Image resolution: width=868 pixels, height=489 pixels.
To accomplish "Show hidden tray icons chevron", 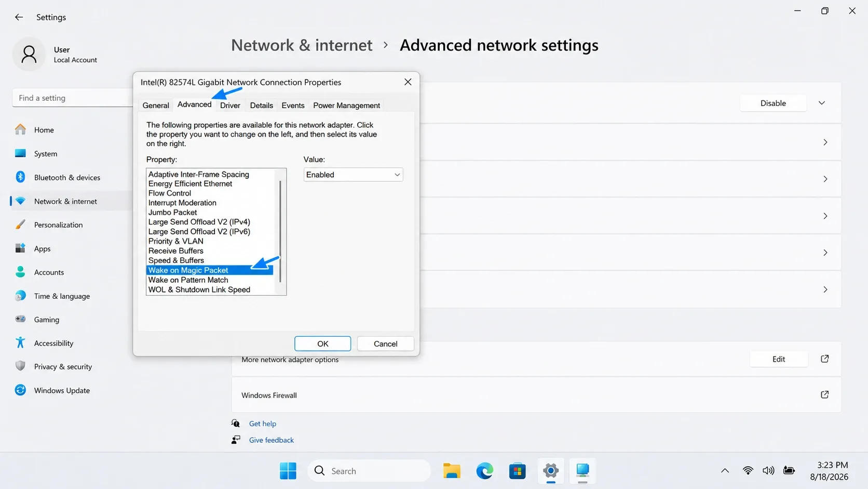I will tap(725, 470).
